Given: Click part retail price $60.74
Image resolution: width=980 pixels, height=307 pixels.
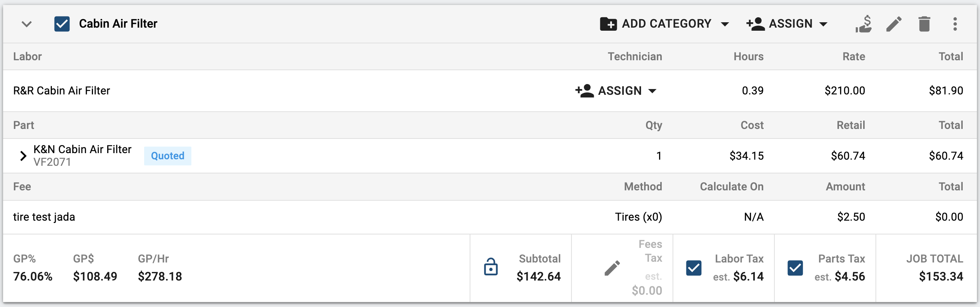Looking at the screenshot, I should (848, 156).
